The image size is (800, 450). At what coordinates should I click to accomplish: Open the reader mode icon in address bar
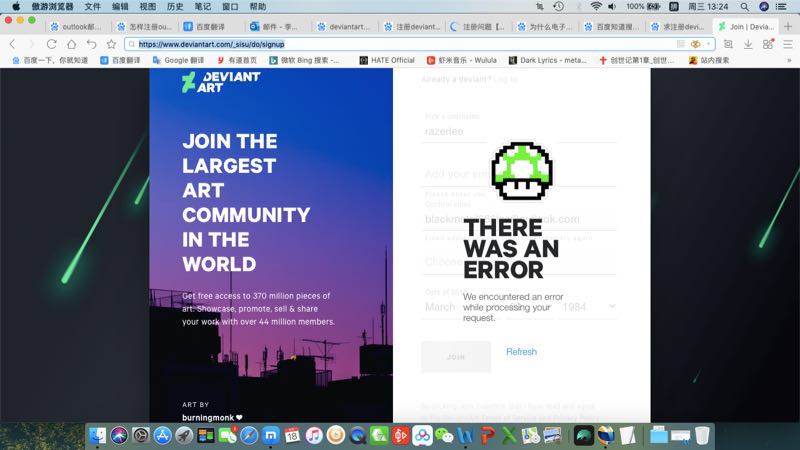681,44
